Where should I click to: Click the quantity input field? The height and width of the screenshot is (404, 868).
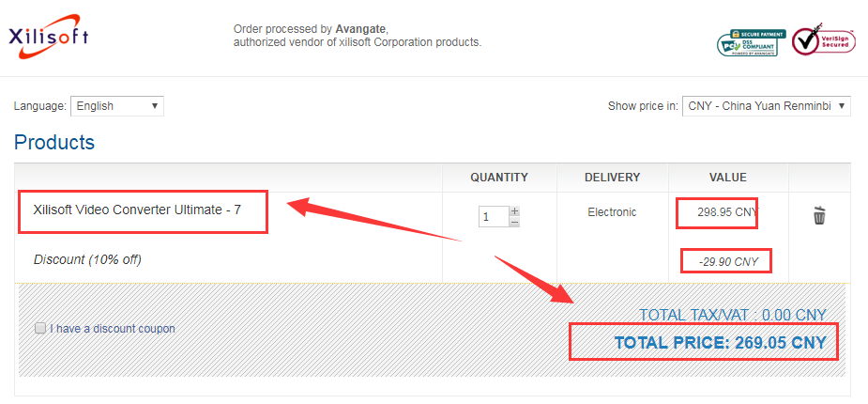494,217
